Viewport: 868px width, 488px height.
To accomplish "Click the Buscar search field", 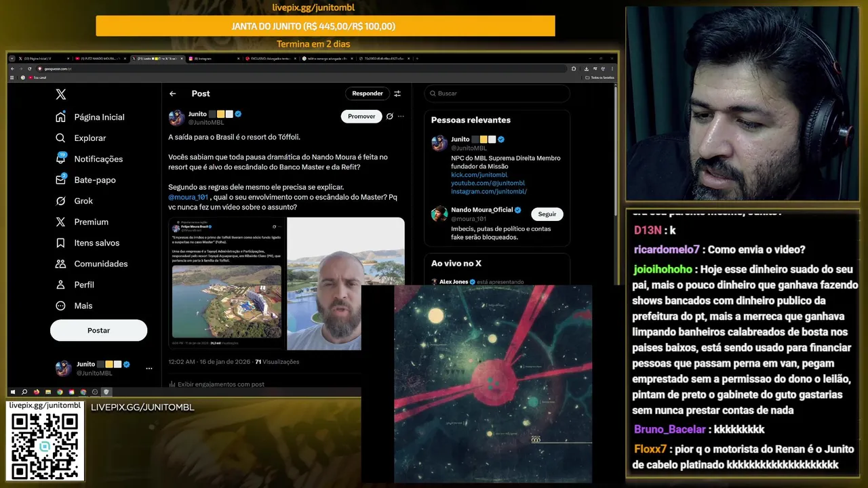I will click(x=497, y=94).
